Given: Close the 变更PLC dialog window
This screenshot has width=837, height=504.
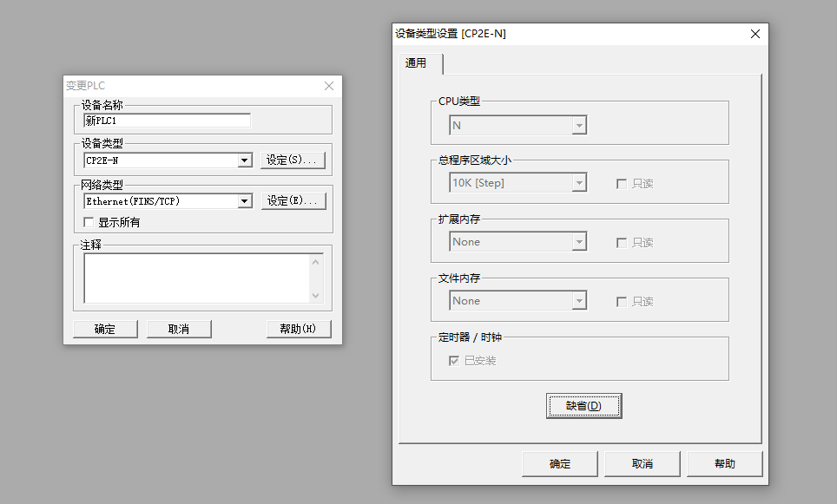Looking at the screenshot, I should pos(329,86).
